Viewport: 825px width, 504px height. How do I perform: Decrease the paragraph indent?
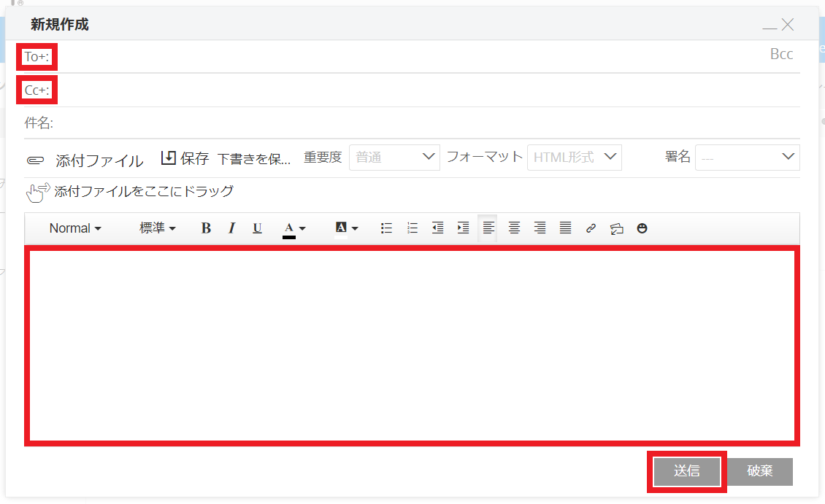[x=438, y=228]
